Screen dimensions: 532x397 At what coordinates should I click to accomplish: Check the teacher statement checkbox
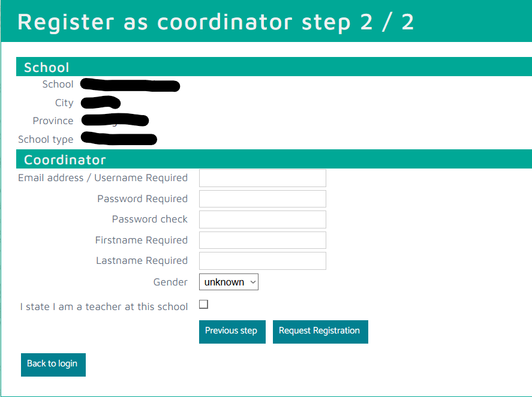click(203, 304)
